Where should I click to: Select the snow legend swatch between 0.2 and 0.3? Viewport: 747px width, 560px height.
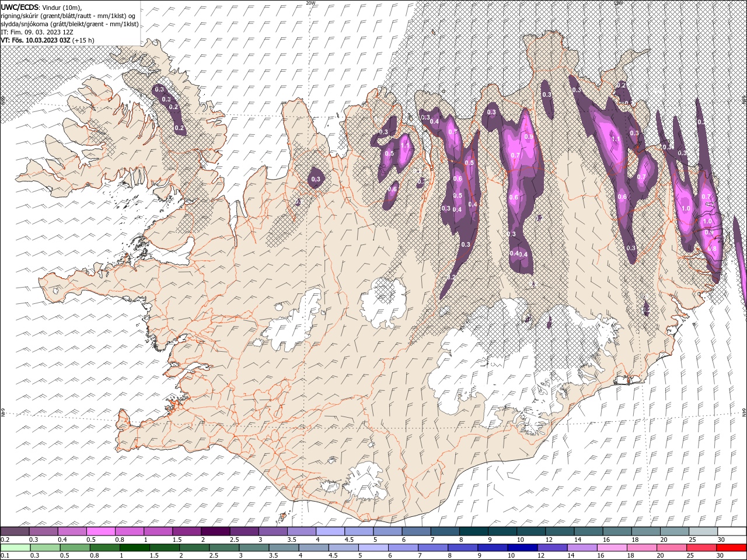15,531
